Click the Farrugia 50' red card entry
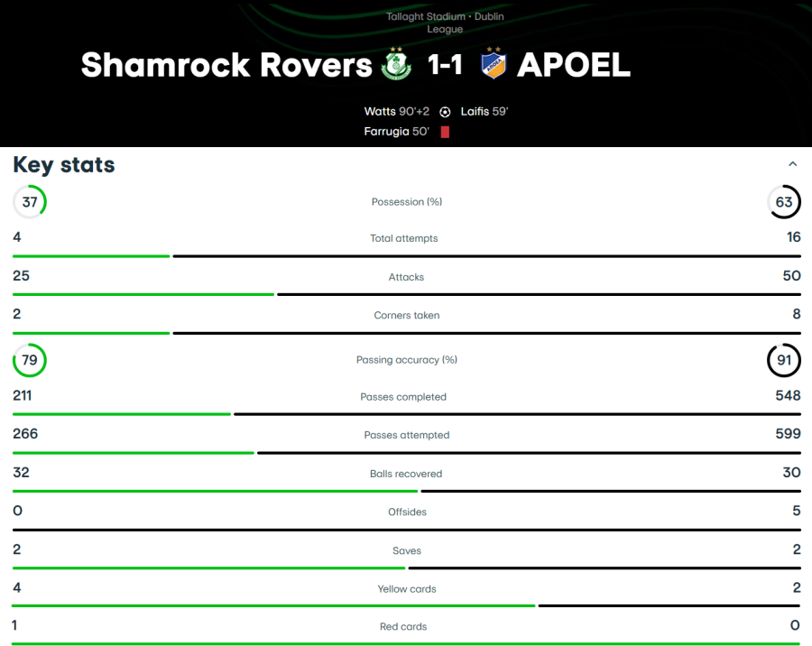812x646 pixels. pos(396,132)
